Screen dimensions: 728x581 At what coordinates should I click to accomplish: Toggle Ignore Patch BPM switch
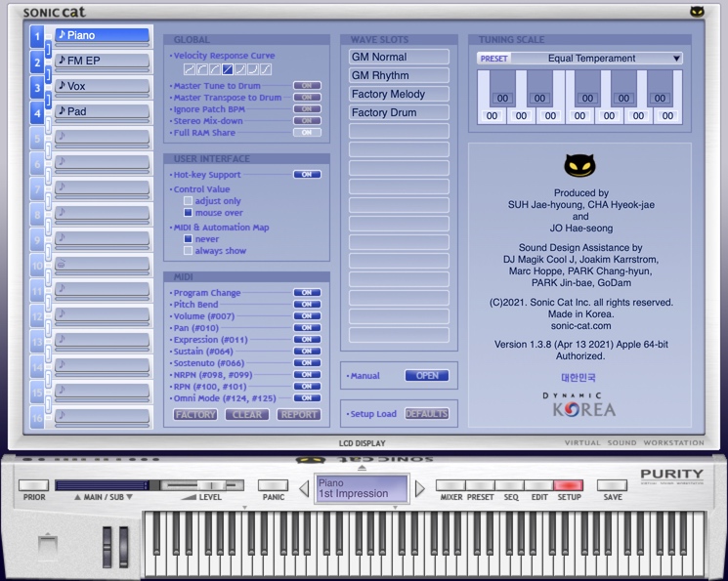[307, 109]
